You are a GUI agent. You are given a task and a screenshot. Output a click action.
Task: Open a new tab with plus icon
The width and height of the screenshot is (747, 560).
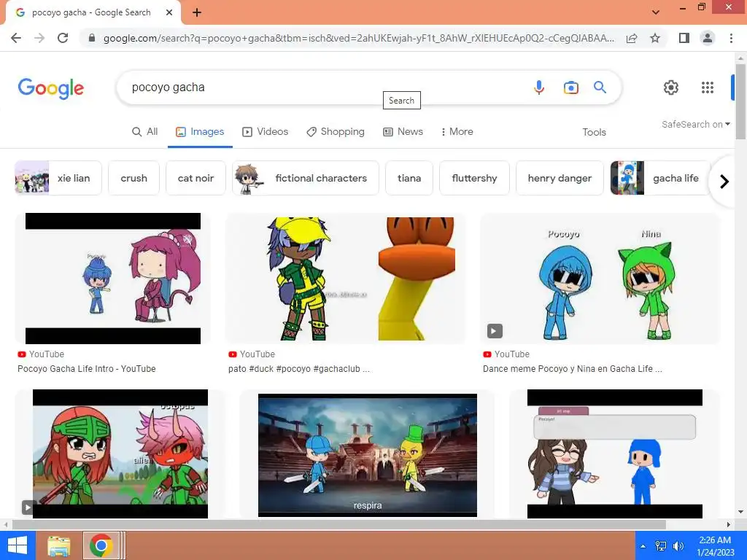197,13
